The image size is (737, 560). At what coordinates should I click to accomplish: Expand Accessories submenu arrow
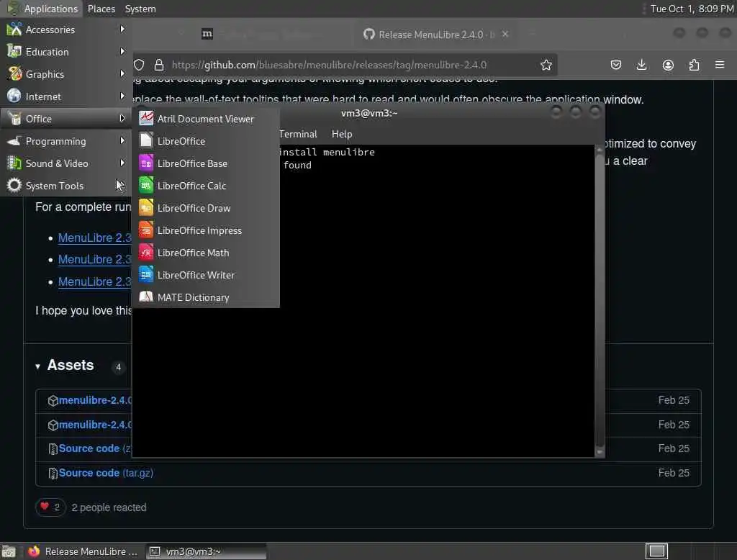click(122, 30)
